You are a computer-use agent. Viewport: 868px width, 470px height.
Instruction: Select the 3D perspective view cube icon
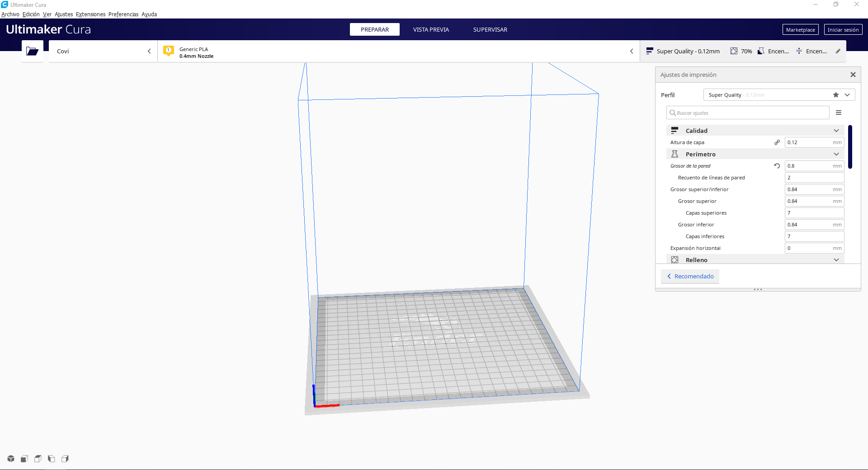pos(11,459)
